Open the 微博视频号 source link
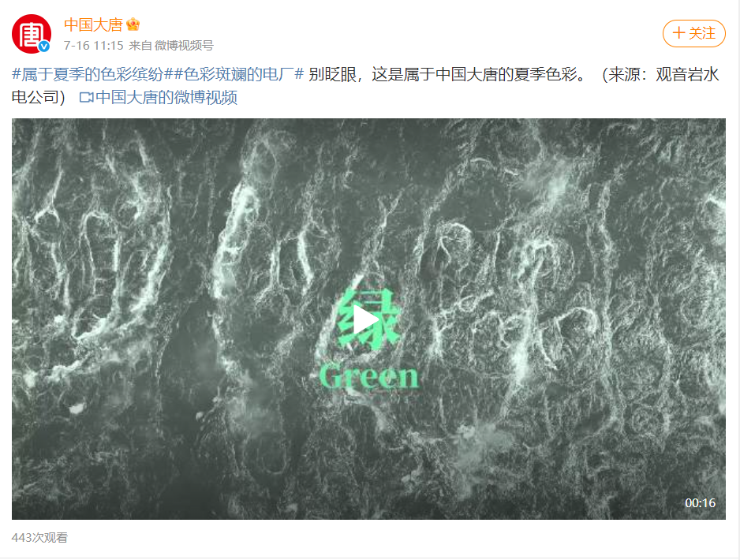The width and height of the screenshot is (740, 560). click(184, 45)
